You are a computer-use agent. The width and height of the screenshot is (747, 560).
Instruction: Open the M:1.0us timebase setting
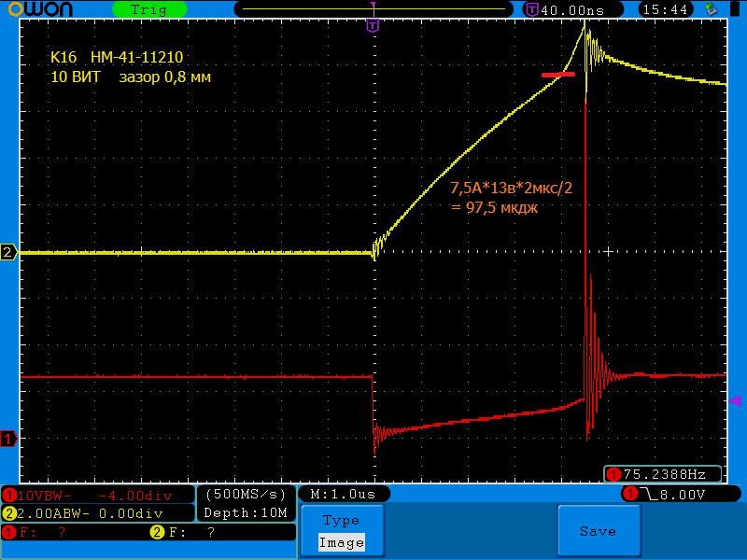pyautogui.click(x=344, y=494)
